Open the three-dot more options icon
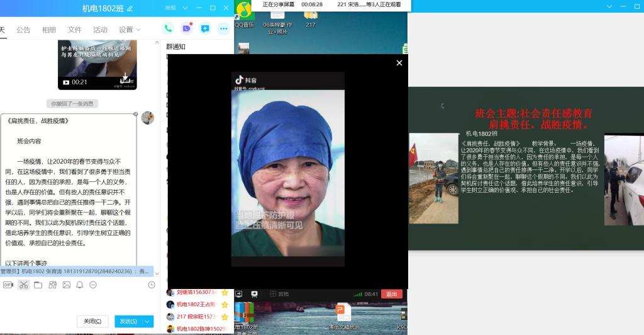644x335 pixels. coord(223,28)
